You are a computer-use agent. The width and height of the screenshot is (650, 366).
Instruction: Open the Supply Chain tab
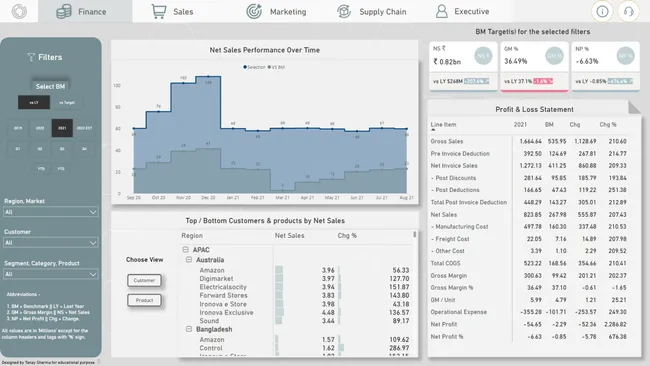coord(371,12)
